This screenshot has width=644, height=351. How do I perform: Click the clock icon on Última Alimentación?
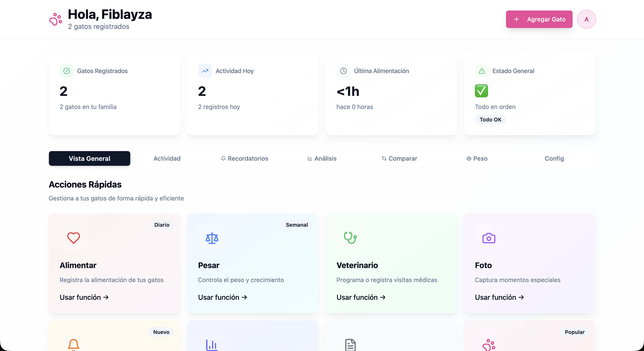pos(343,71)
